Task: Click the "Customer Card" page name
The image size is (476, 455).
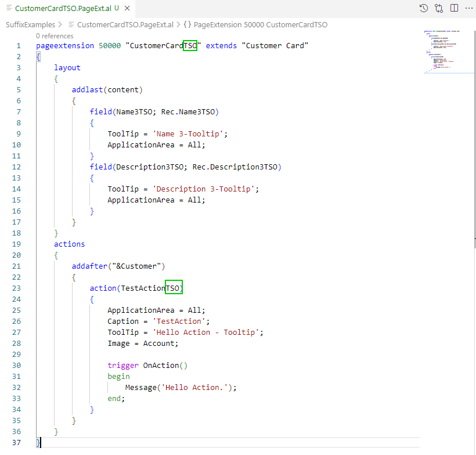Action: tap(275, 46)
